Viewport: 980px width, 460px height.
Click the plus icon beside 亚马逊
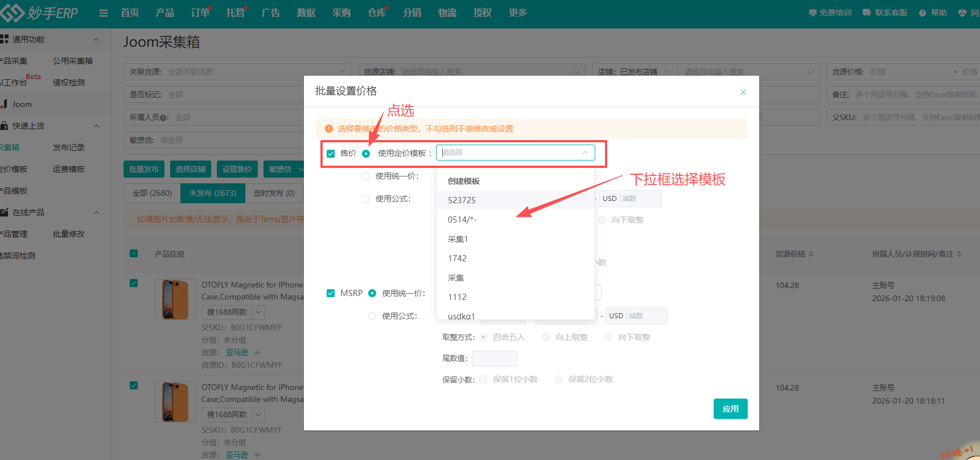pos(257,352)
